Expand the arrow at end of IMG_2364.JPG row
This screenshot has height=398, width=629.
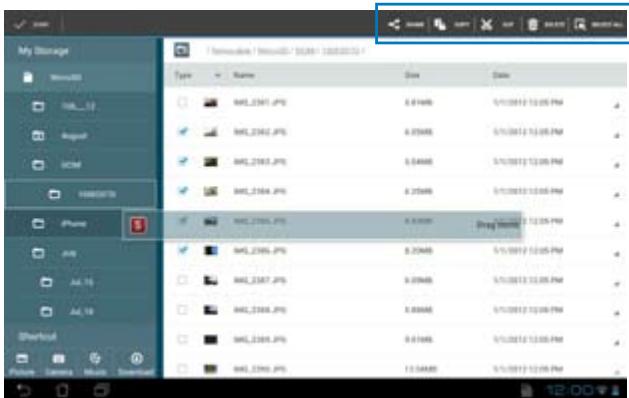pyautogui.click(x=617, y=195)
